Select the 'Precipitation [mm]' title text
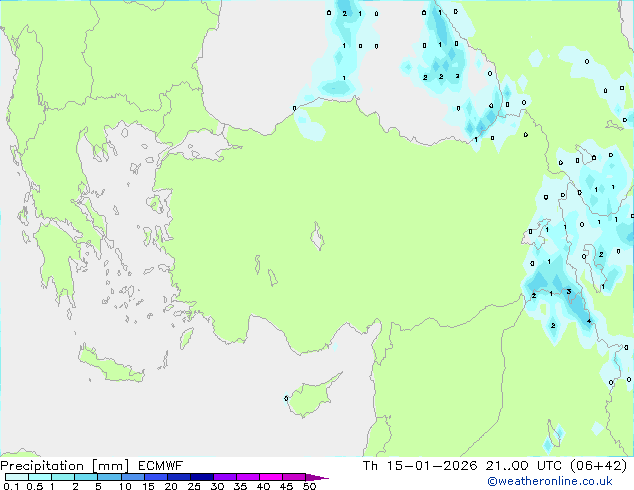The width and height of the screenshot is (634, 490). pos(65,466)
